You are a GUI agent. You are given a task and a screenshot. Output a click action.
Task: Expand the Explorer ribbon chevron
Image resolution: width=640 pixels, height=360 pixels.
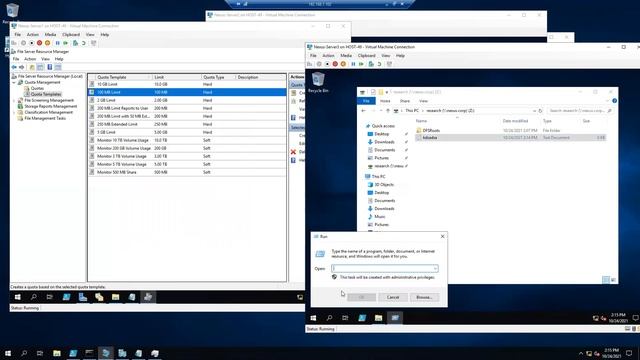[x=608, y=101]
